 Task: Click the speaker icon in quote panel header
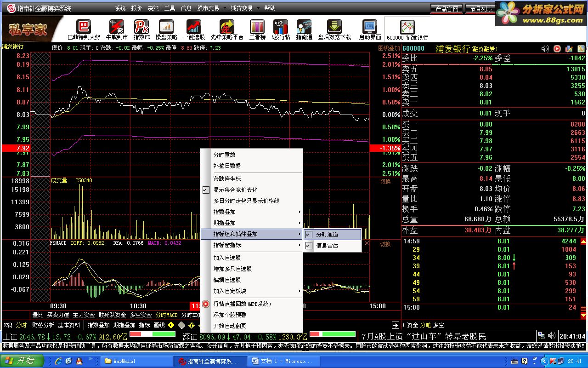coord(545,49)
